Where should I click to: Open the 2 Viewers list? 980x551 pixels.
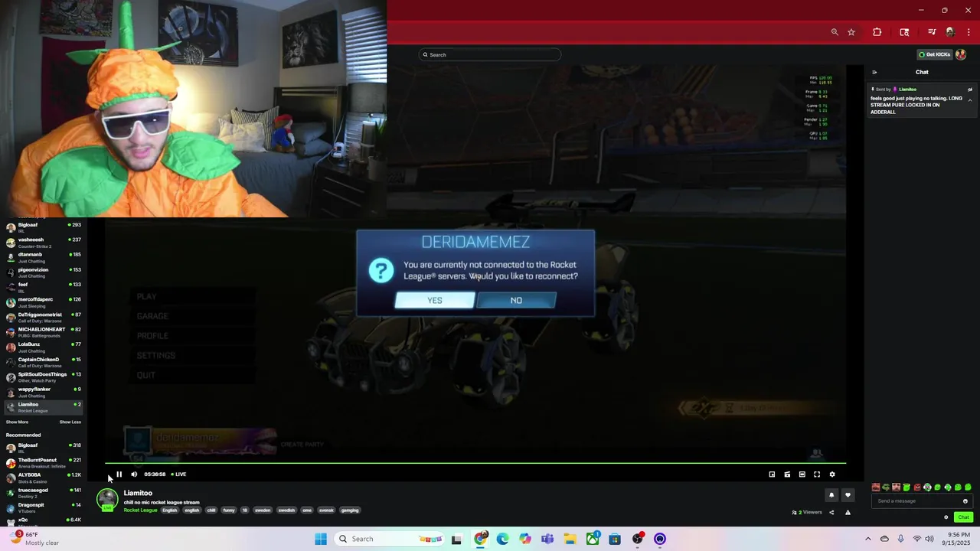point(808,512)
